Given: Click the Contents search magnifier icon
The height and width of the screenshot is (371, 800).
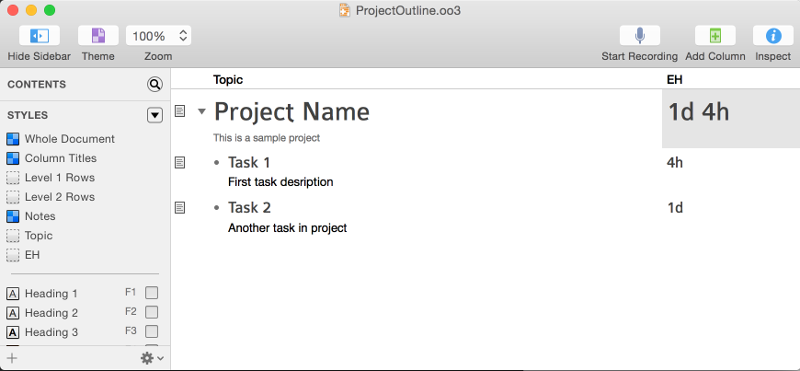Looking at the screenshot, I should [x=155, y=84].
